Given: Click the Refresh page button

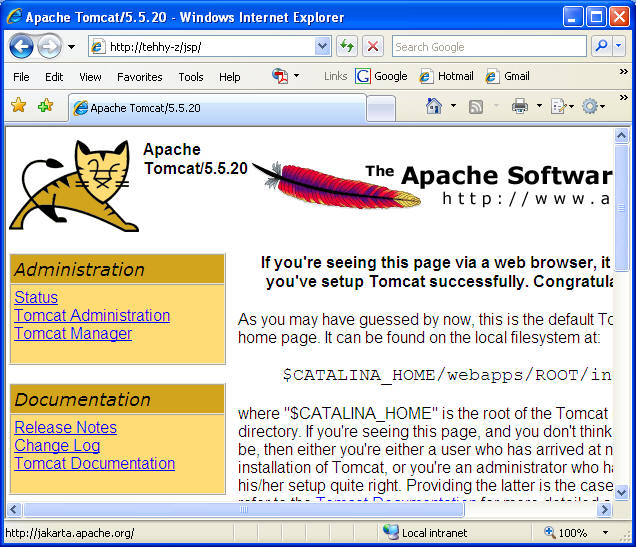Looking at the screenshot, I should pyautogui.click(x=347, y=46).
